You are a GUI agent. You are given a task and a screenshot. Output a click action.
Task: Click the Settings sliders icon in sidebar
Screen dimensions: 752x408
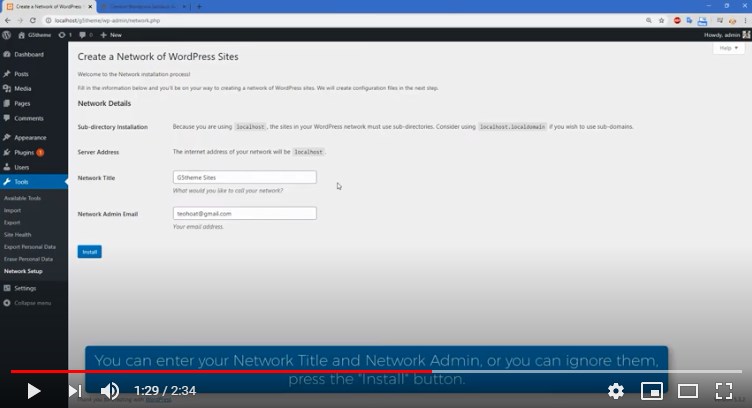tap(7, 288)
